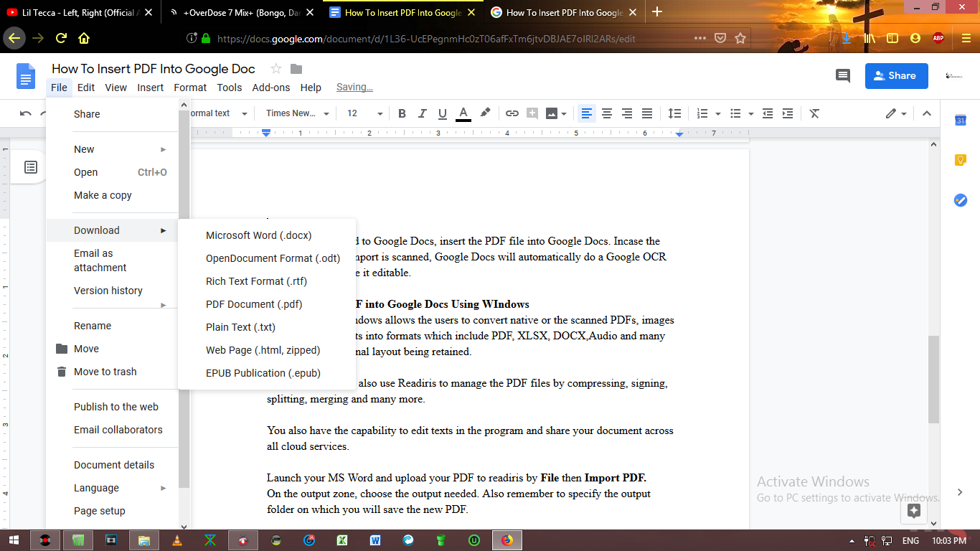The width and height of the screenshot is (980, 551).
Task: Toggle italic formatting
Action: coord(422,113)
